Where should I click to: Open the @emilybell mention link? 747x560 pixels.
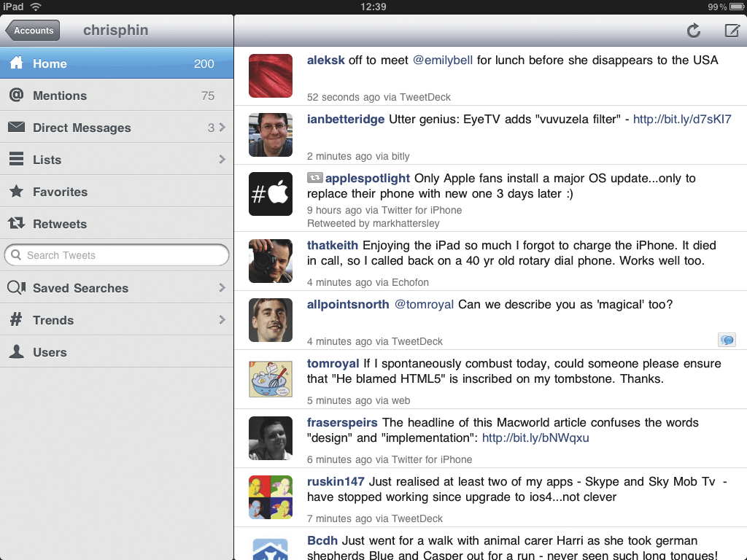click(443, 60)
